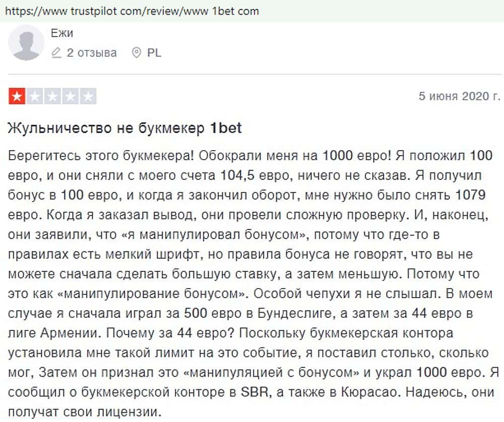Open review title "Жульничество не букмекер 1bet"
Viewport: 504px width, 422px height.
(x=125, y=128)
